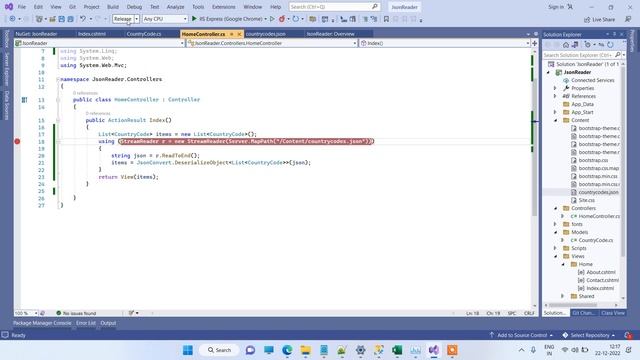Screen dimensions: 640x360
Task: Click the Open File folder icon in toolbar
Action: 52,19
